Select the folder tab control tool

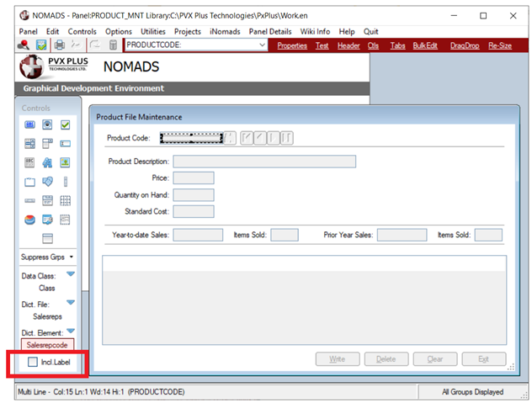(29, 182)
